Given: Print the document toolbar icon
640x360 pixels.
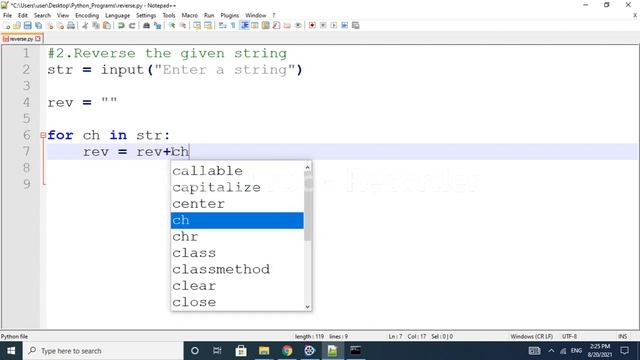Looking at the screenshot, I should coord(71,25).
